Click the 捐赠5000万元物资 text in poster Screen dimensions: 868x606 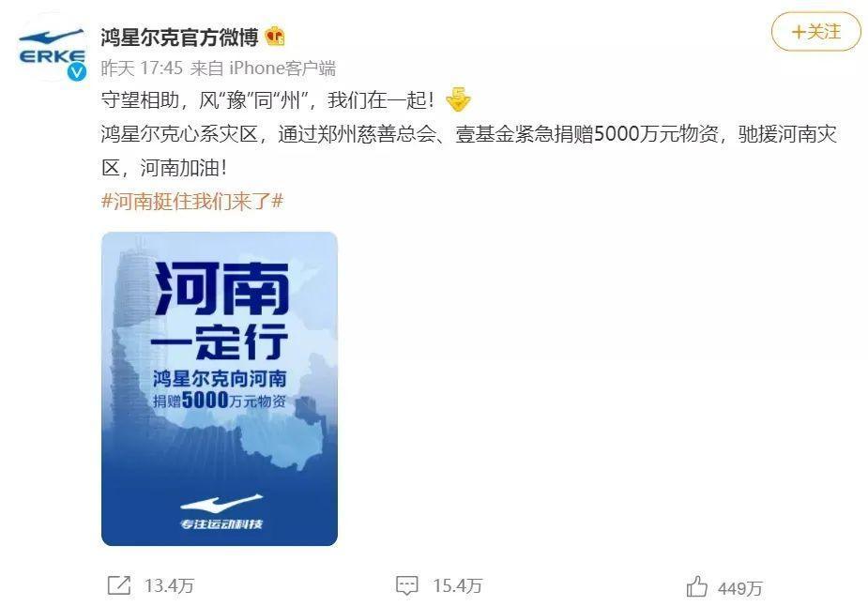pos(220,400)
